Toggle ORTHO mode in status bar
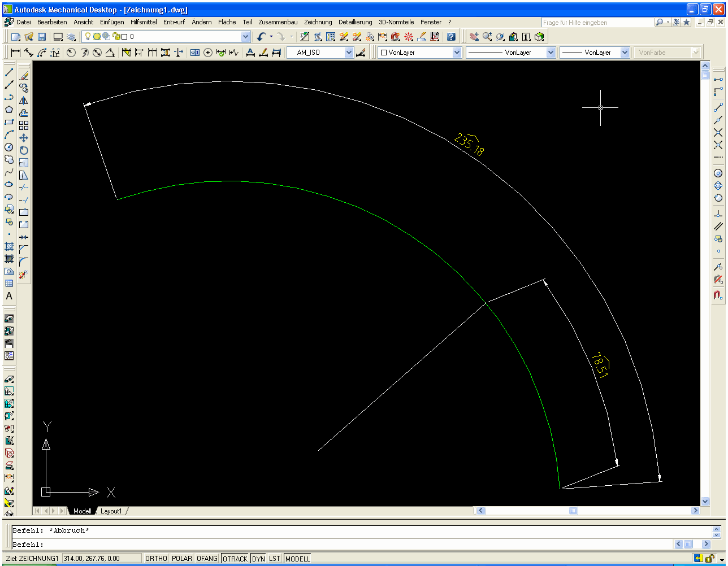This screenshot has height=566, width=728. tap(156, 558)
